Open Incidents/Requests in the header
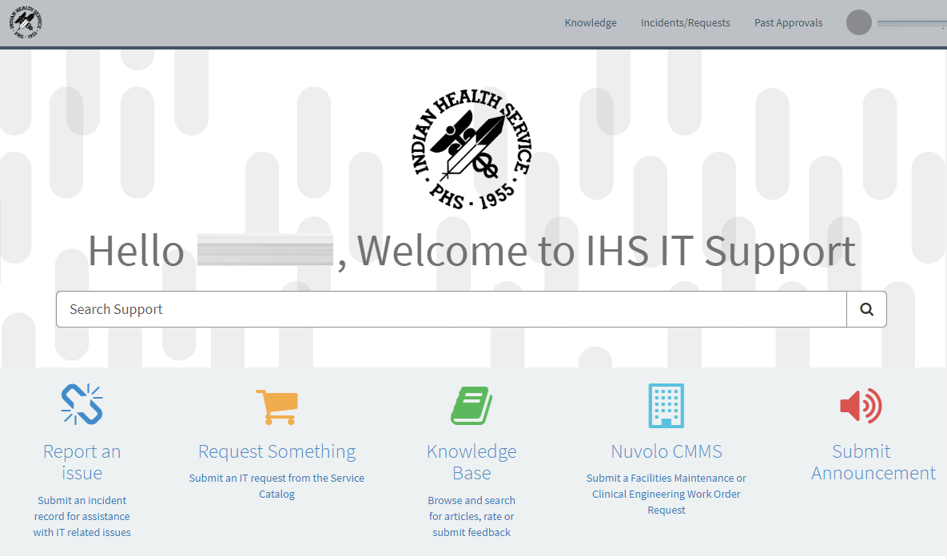This screenshot has width=947, height=560. (x=685, y=23)
